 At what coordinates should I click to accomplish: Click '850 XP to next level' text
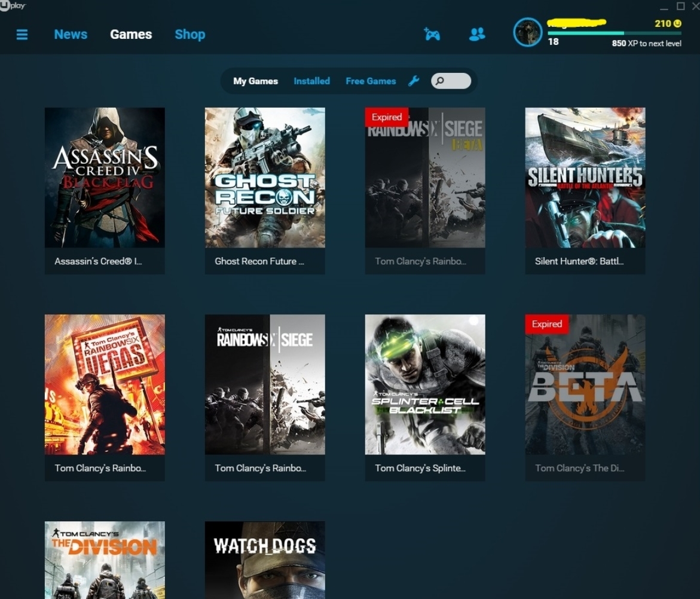pyautogui.click(x=646, y=43)
